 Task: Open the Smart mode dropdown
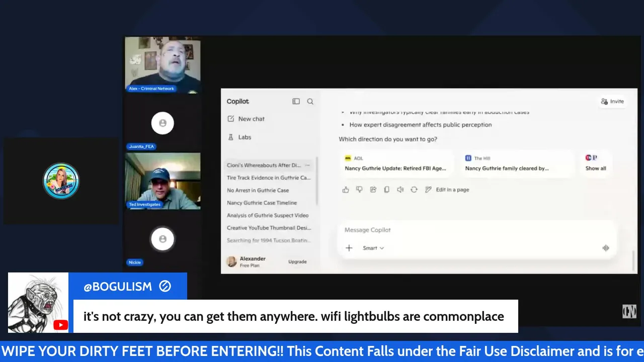coord(373,248)
